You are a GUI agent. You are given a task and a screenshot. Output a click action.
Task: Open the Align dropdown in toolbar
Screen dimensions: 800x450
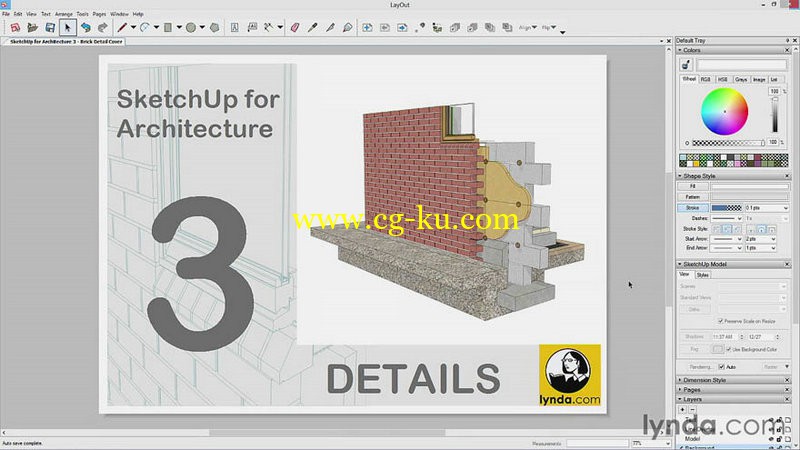coord(528,28)
